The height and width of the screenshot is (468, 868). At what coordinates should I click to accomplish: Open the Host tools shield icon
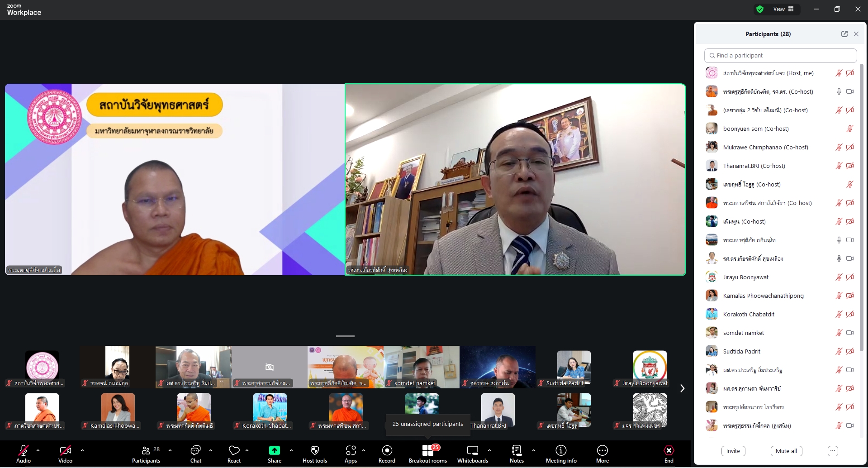[315, 454]
